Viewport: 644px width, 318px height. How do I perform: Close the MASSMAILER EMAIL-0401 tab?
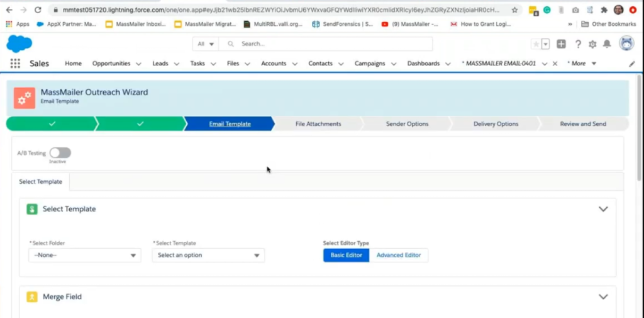click(x=555, y=64)
